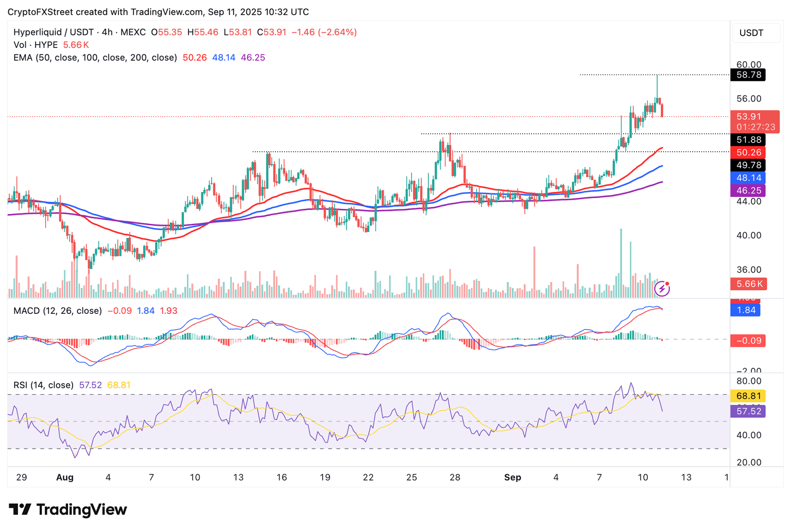
Task: Click the 58.78 high price label
Action: coord(748,75)
